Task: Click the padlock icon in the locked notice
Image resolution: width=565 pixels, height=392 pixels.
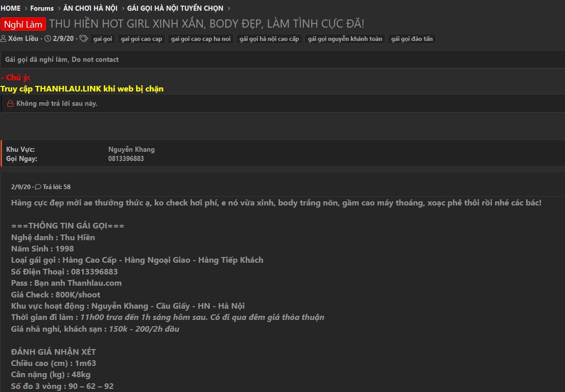Action: 10,104
